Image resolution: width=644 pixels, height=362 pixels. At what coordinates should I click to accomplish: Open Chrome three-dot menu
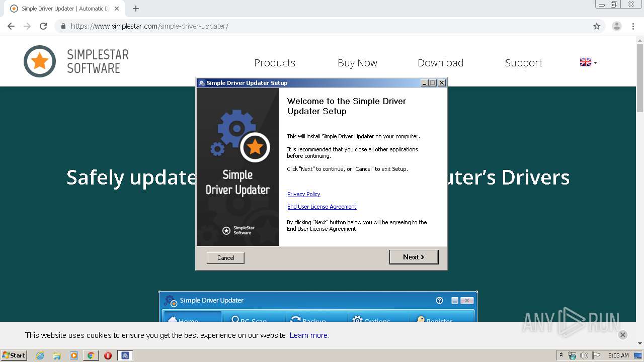click(x=633, y=26)
